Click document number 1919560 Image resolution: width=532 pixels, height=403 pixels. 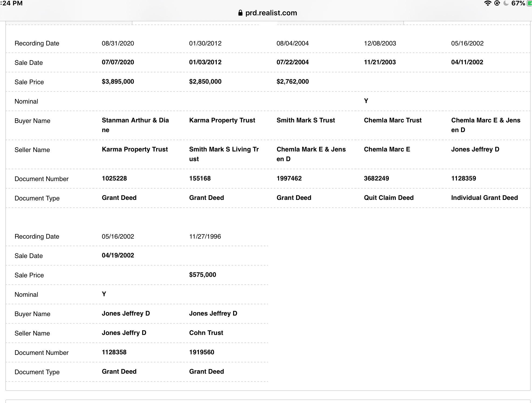(202, 352)
